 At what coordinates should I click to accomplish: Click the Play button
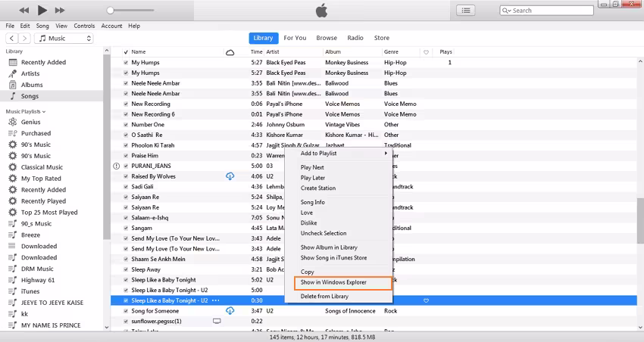click(x=42, y=11)
